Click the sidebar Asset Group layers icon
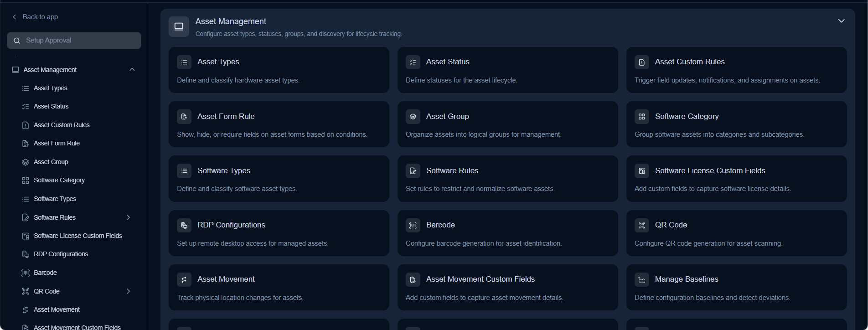This screenshot has width=868, height=330. 26,162
